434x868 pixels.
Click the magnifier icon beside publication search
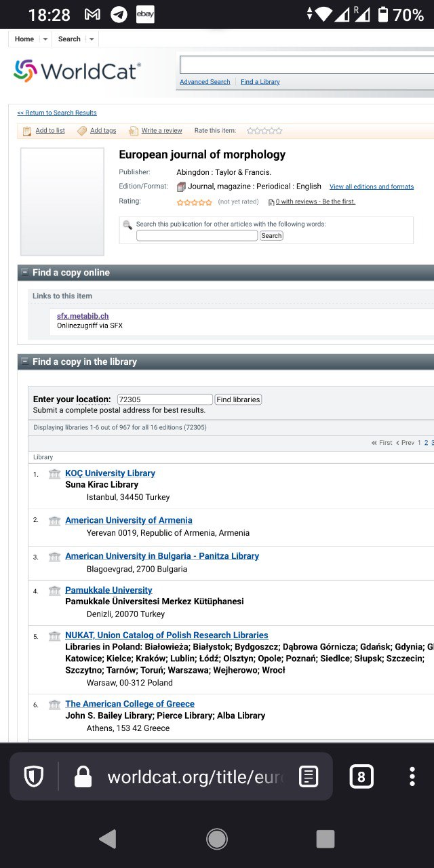[x=127, y=225]
